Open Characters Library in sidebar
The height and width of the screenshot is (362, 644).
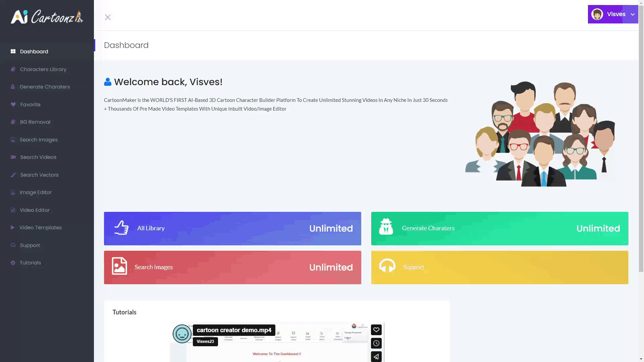(x=43, y=69)
